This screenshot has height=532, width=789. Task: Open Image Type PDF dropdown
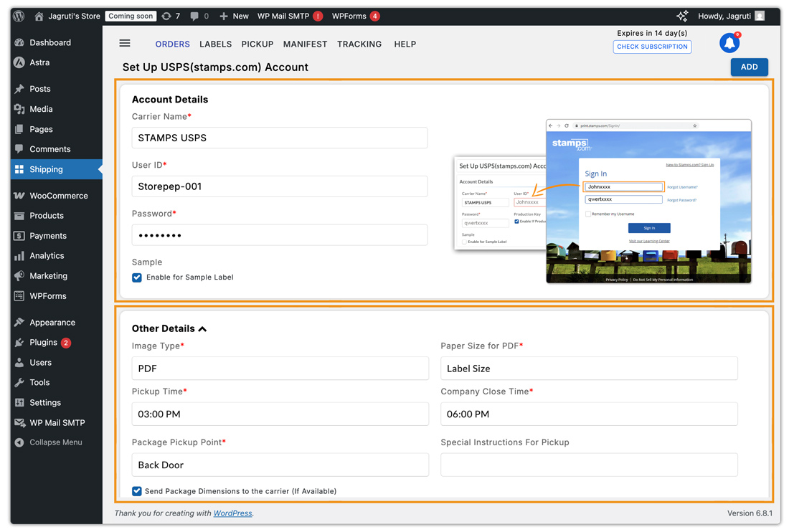tap(280, 369)
